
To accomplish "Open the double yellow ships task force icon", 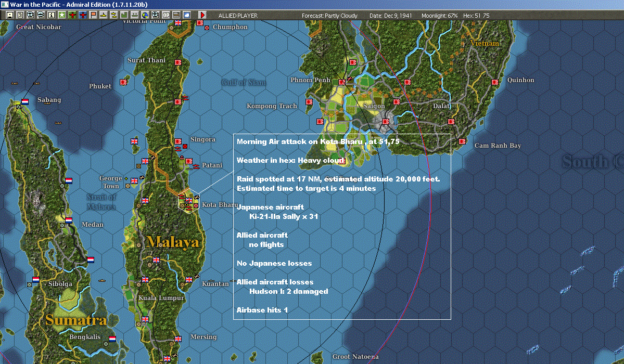I will [114, 15].
